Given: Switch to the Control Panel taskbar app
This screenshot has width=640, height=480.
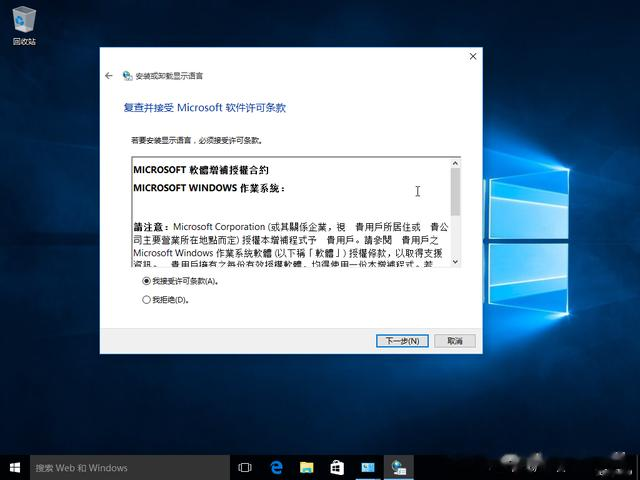Looking at the screenshot, I should [368, 467].
